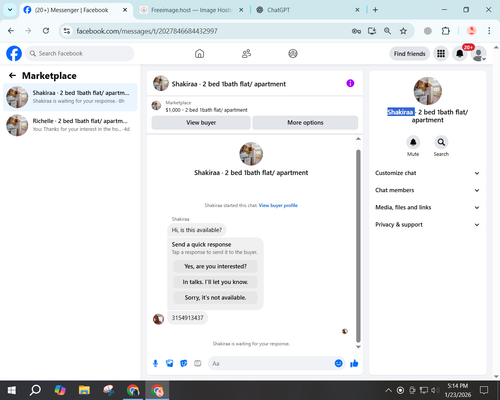Open the Richelle conversation in the list
This screenshot has width=500, height=400.
(x=70, y=125)
